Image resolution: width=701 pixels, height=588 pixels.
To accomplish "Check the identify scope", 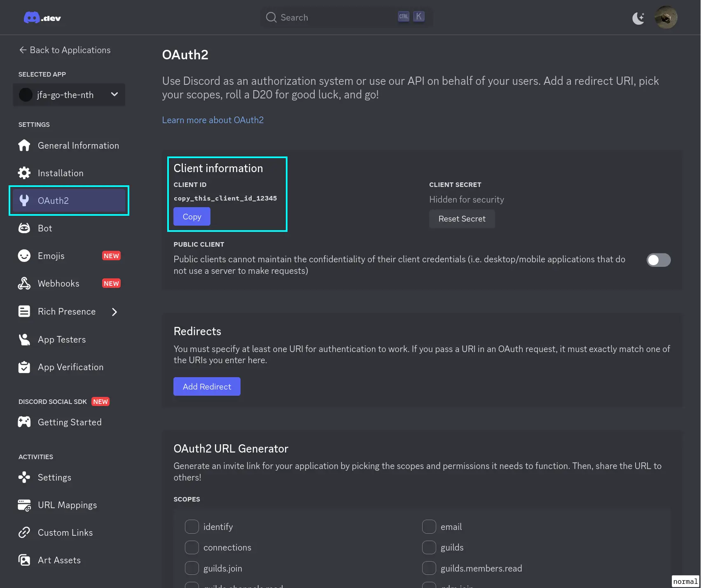I will (x=192, y=527).
